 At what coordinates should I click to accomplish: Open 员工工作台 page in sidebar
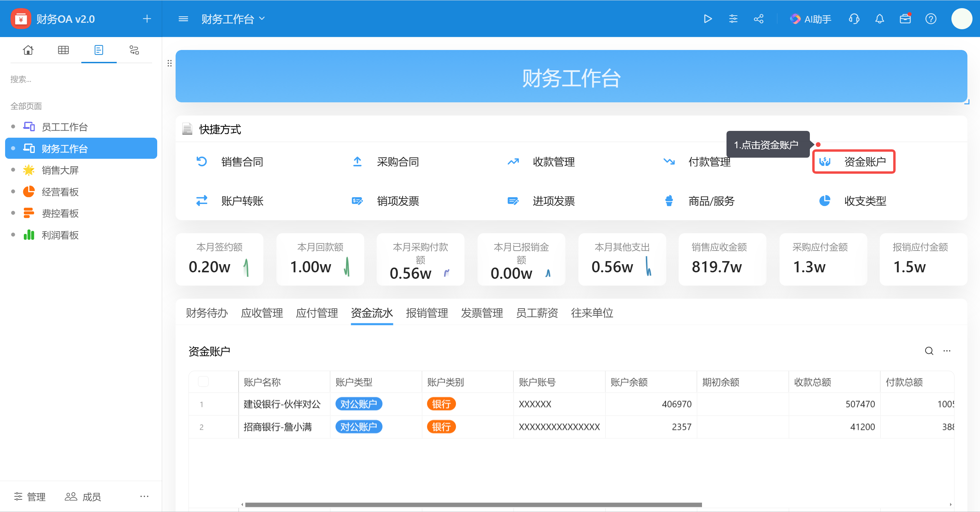tap(81, 126)
